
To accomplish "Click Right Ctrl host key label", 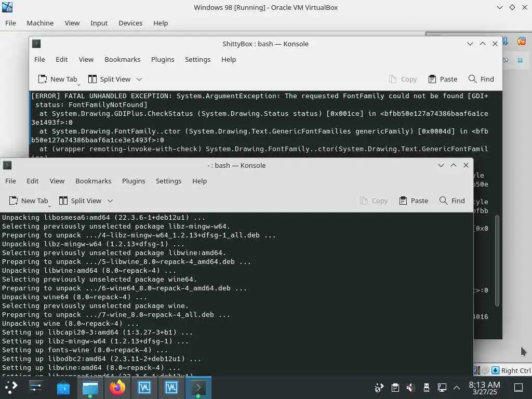I will [x=516, y=370].
